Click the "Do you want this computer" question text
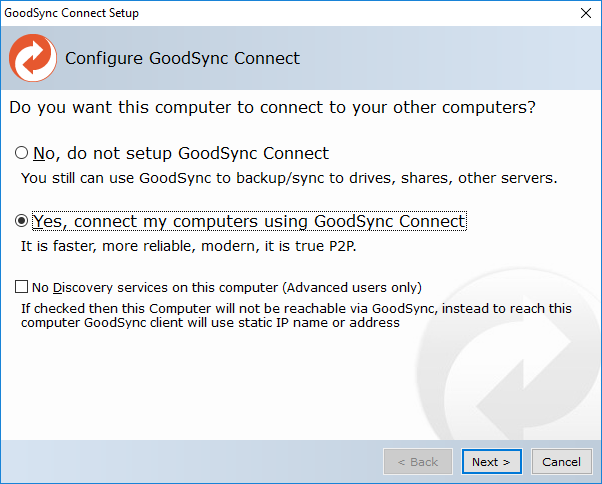 pos(272,106)
